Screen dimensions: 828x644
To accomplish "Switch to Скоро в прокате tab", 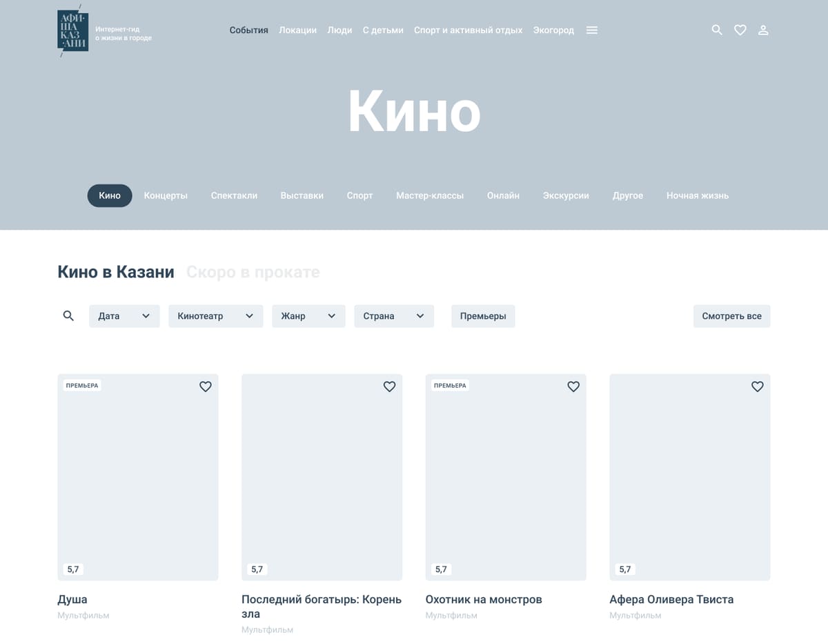I will pyautogui.click(x=253, y=272).
